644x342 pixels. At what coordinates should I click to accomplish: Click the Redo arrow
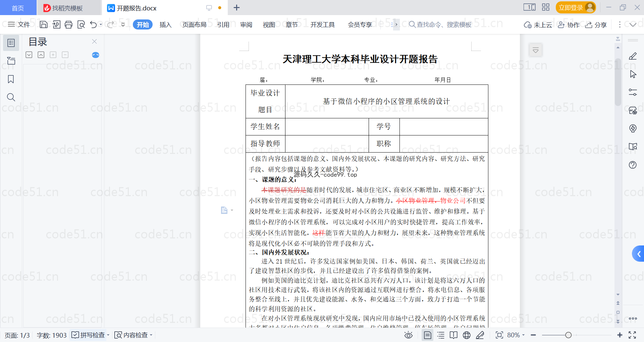(x=111, y=24)
